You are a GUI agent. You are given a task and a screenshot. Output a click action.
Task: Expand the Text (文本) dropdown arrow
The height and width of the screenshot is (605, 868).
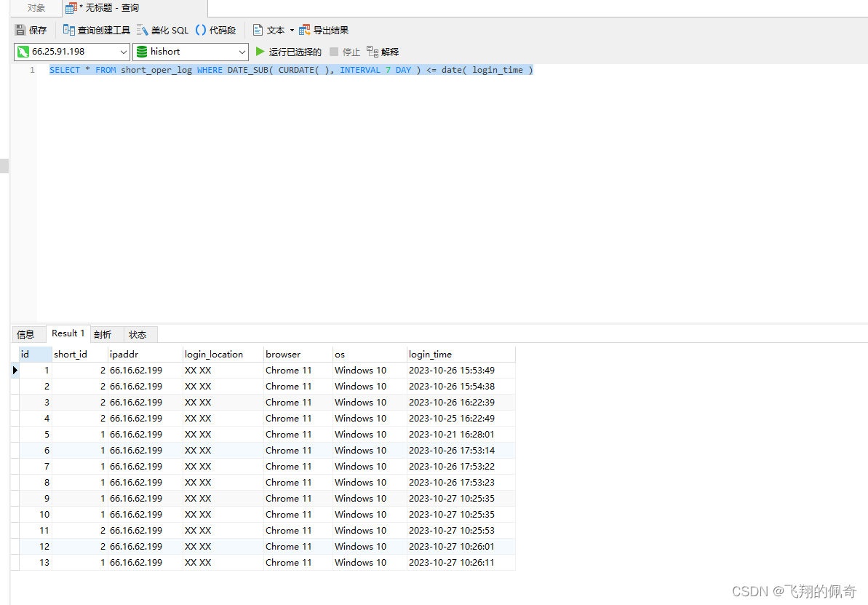(292, 30)
